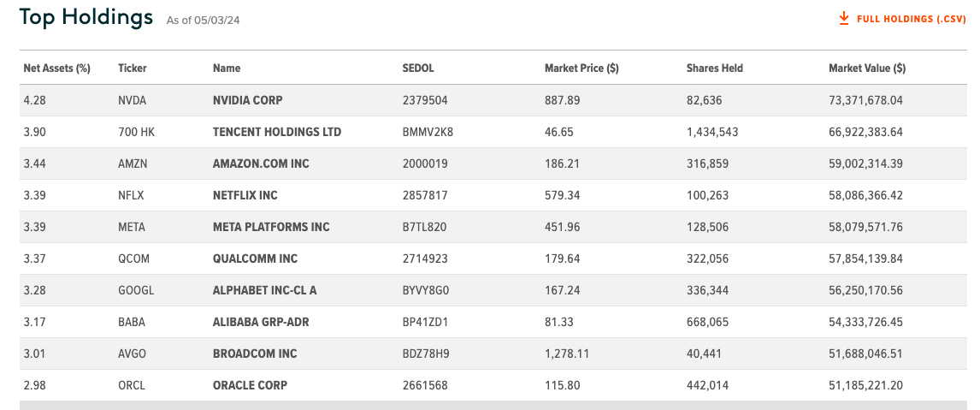Click the ALIBABA GRP-ADR name
This screenshot has height=410, width=980.
coord(262,323)
